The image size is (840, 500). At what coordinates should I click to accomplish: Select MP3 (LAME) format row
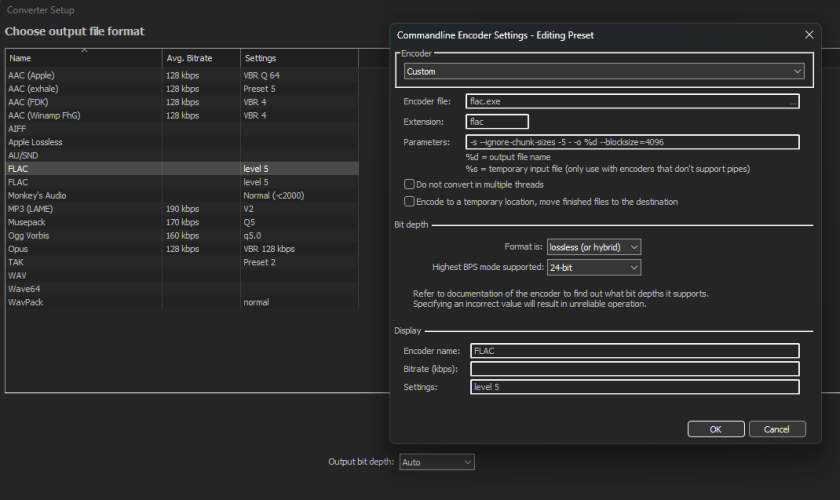(182, 209)
